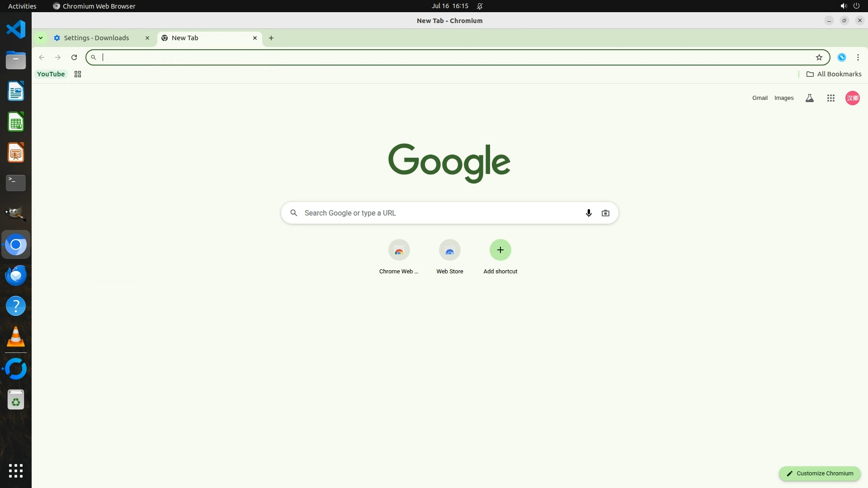Open the blue extension icon in toolbar
Screen dimensions: 868x488
841,57
